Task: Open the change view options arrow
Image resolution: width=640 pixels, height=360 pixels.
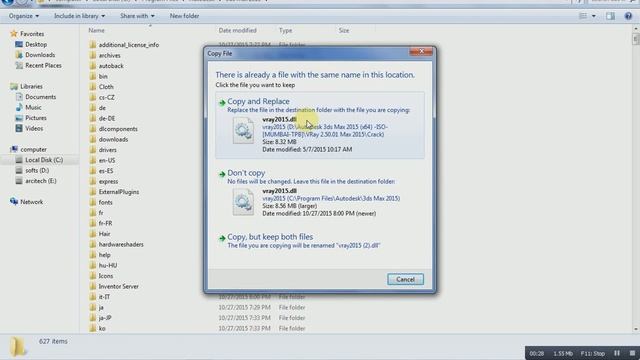Action: [x=593, y=16]
